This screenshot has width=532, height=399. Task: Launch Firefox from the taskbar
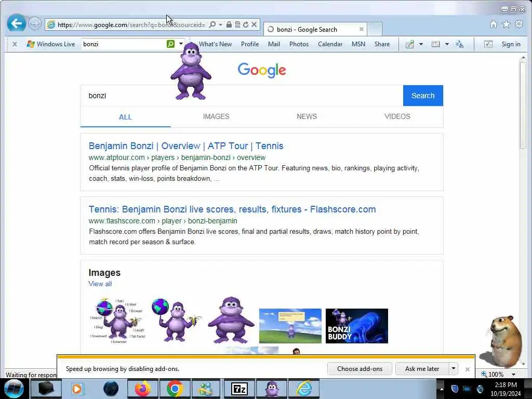pyautogui.click(x=143, y=389)
